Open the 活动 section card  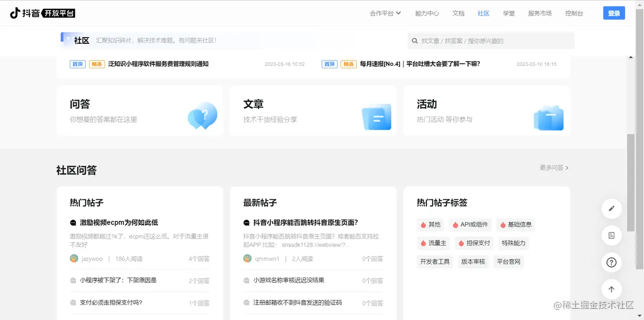coord(487,111)
